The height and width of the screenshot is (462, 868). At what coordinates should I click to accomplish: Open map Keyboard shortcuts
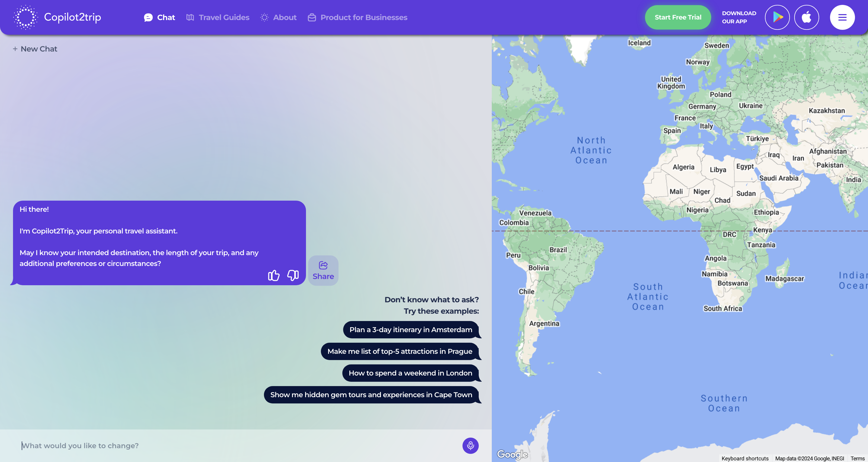click(x=745, y=458)
